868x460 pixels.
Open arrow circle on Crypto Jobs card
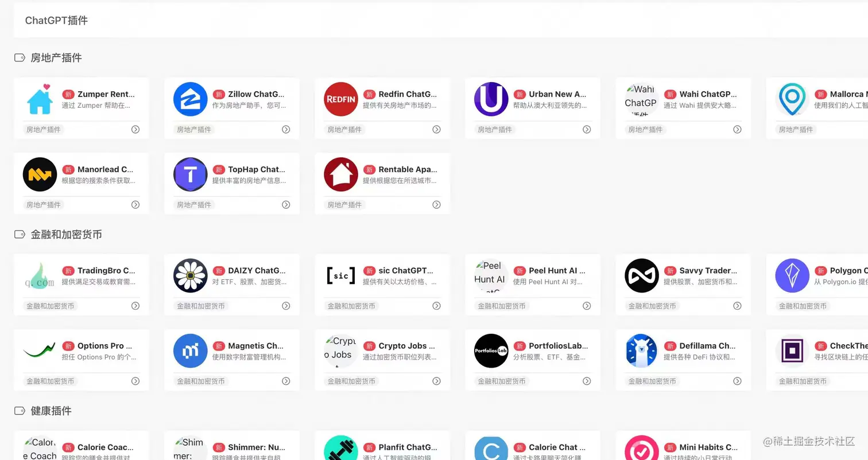(436, 381)
